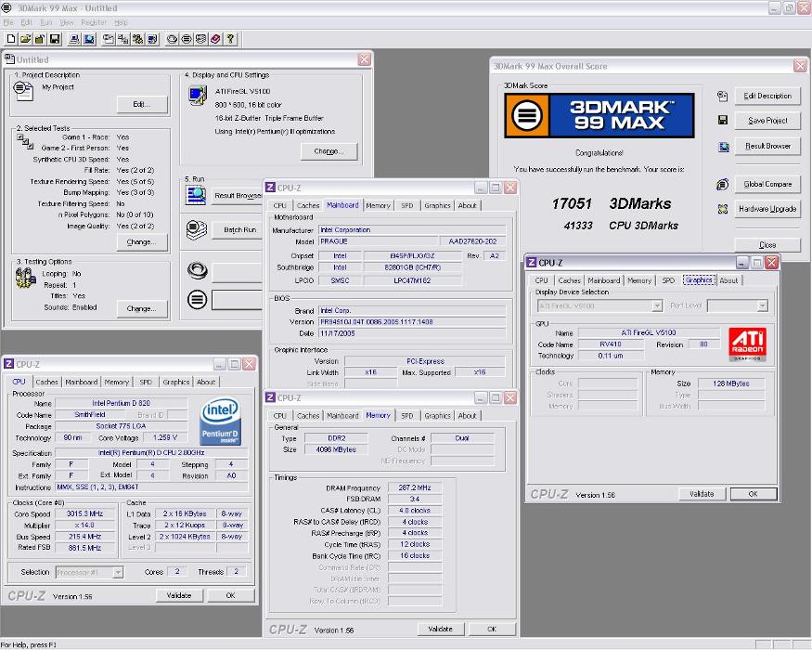Open the Edit menu
Viewport: 812px width, 650px height.
pos(26,23)
